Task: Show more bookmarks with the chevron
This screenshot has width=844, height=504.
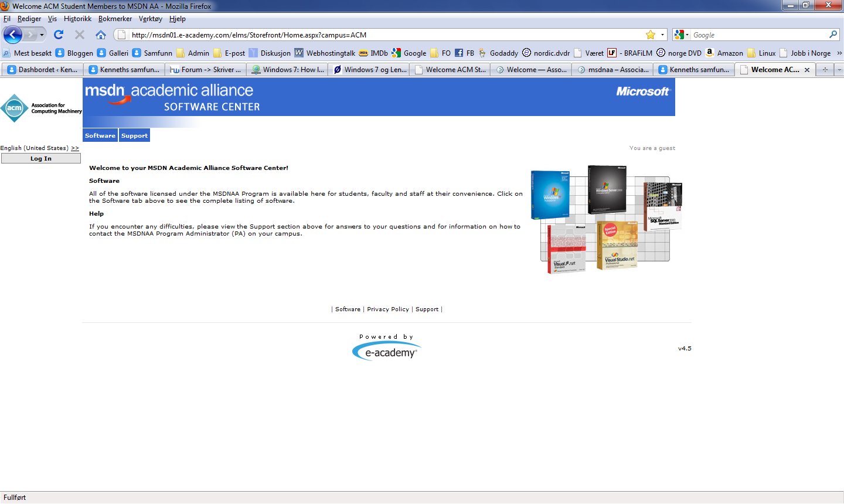Action: click(x=839, y=53)
